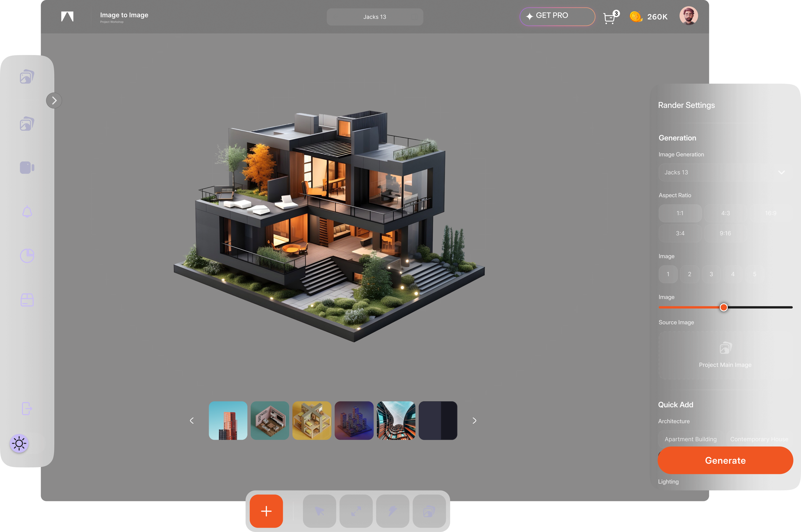Select the isometric interior room thumbnail
Viewport: 801px width, 532px height.
(x=270, y=420)
